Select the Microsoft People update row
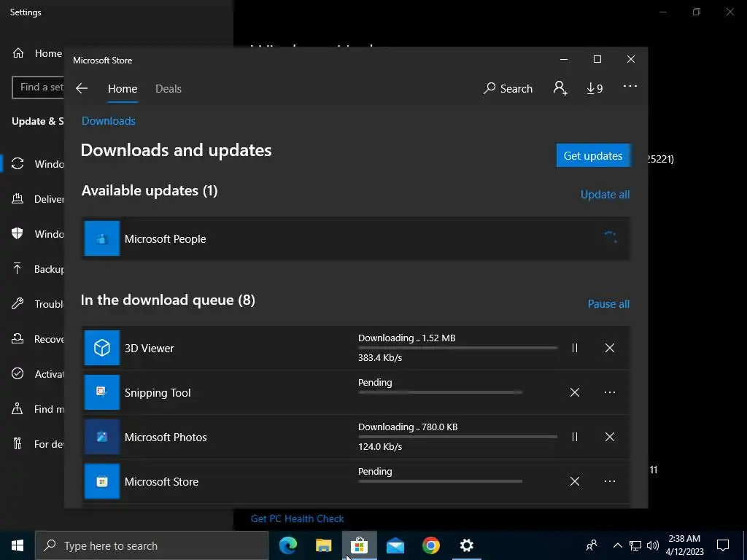The image size is (747, 560). (x=356, y=238)
